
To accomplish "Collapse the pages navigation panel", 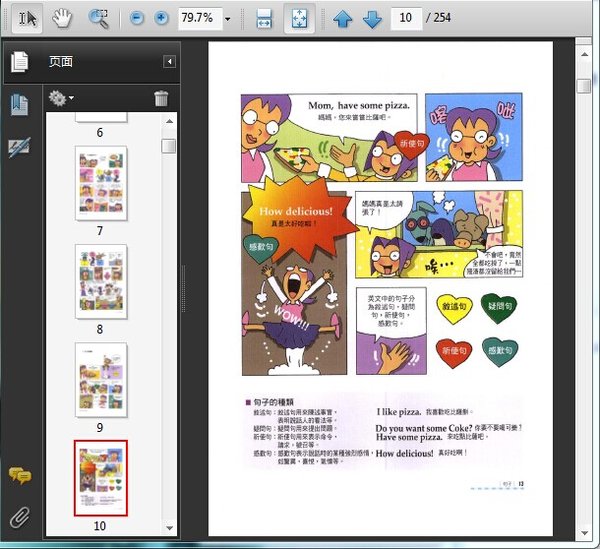I will (x=169, y=62).
